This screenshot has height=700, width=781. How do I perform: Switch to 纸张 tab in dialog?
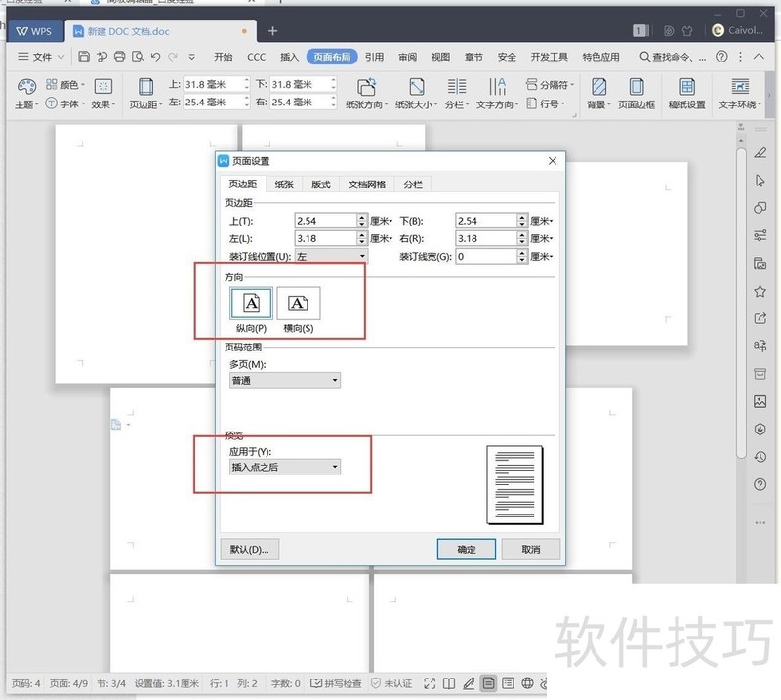coord(284,185)
